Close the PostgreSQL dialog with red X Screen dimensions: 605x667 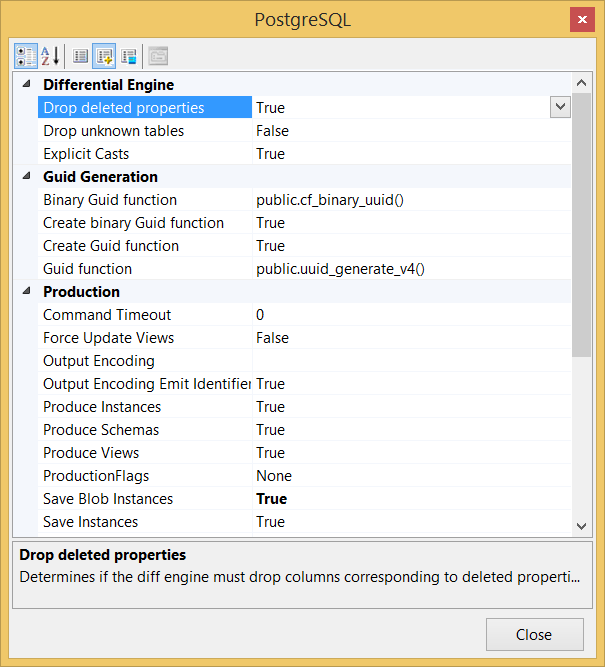(x=580, y=20)
